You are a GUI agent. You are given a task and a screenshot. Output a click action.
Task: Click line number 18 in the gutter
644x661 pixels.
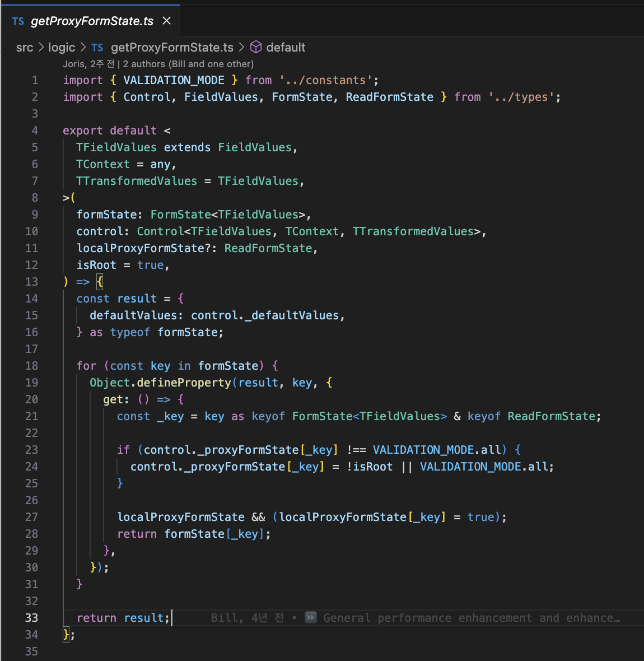coord(31,366)
